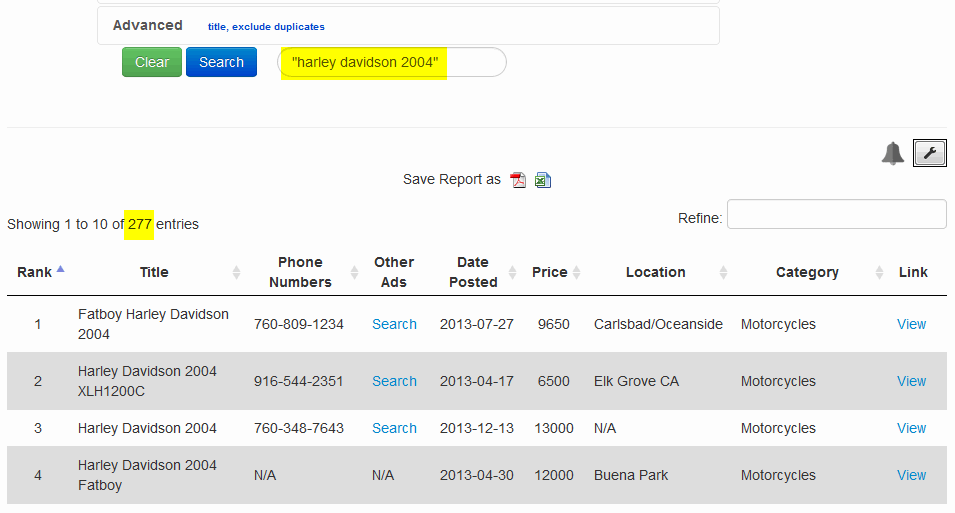Search other ads for 760-348-7643

tap(395, 428)
